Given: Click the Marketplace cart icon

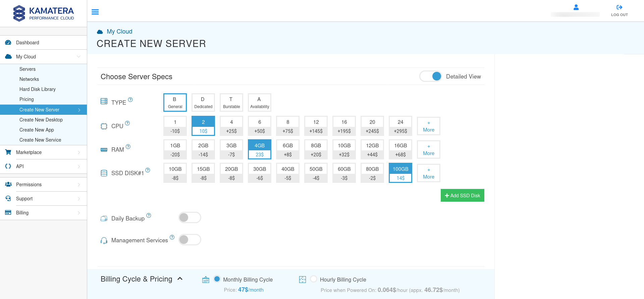Looking at the screenshot, I should [x=8, y=152].
